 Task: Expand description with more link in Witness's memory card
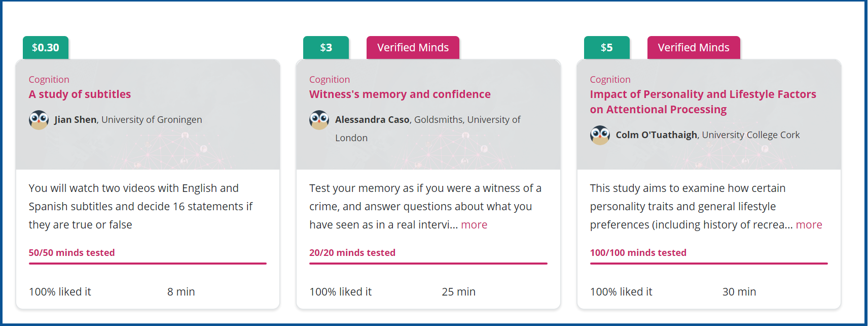pos(474,225)
